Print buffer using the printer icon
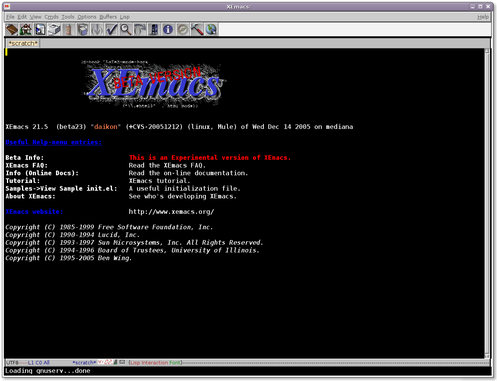Viewport: 497px width, 381px height. [54, 30]
